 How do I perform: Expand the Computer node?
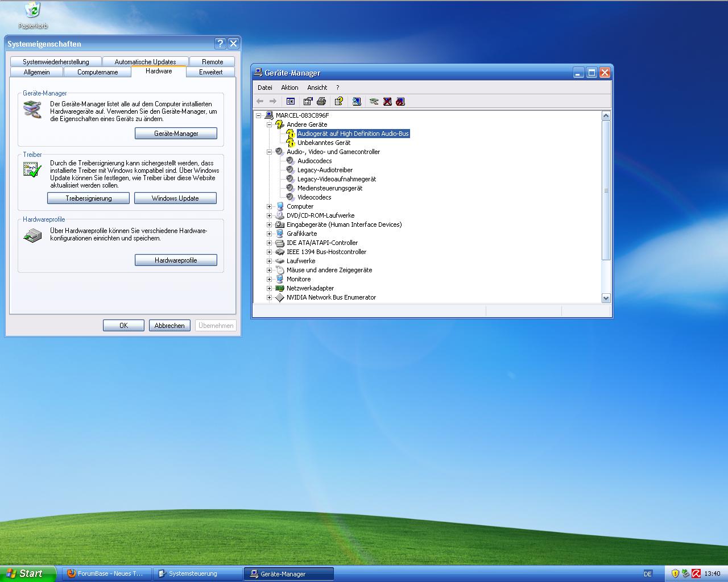[269, 206]
